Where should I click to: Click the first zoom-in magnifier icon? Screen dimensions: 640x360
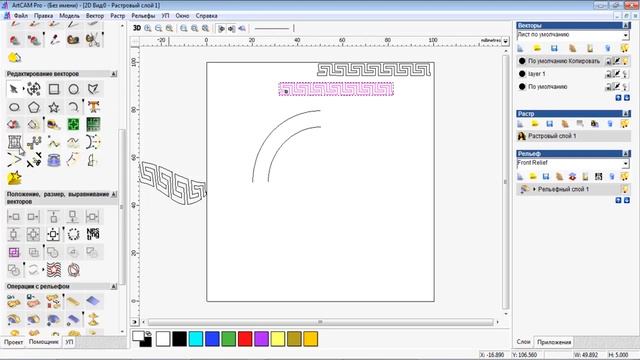(x=148, y=28)
